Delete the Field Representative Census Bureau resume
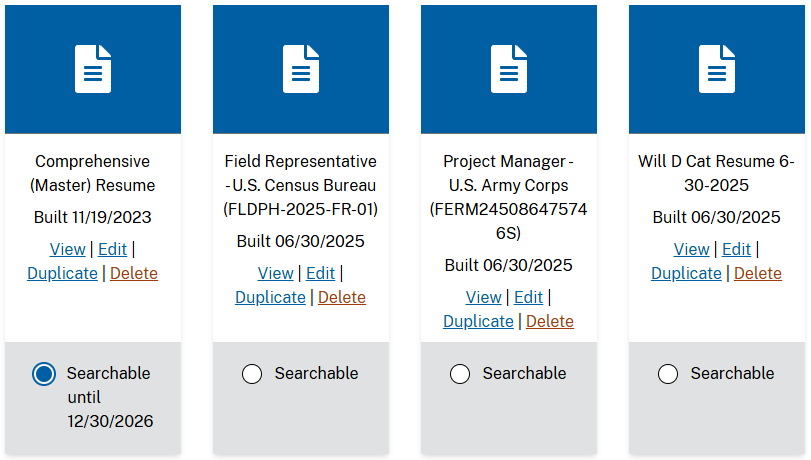The width and height of the screenshot is (811, 460). pyautogui.click(x=342, y=297)
